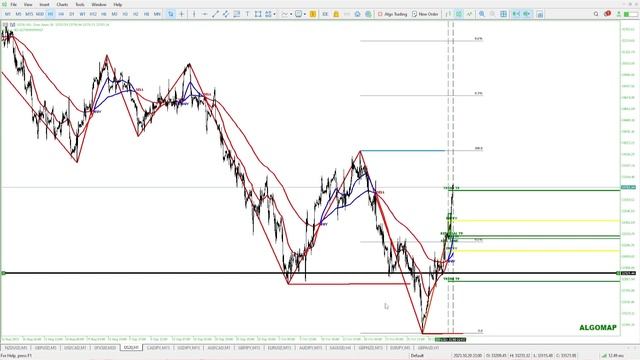Click the line chart-type icon with arrow

tap(284, 14)
